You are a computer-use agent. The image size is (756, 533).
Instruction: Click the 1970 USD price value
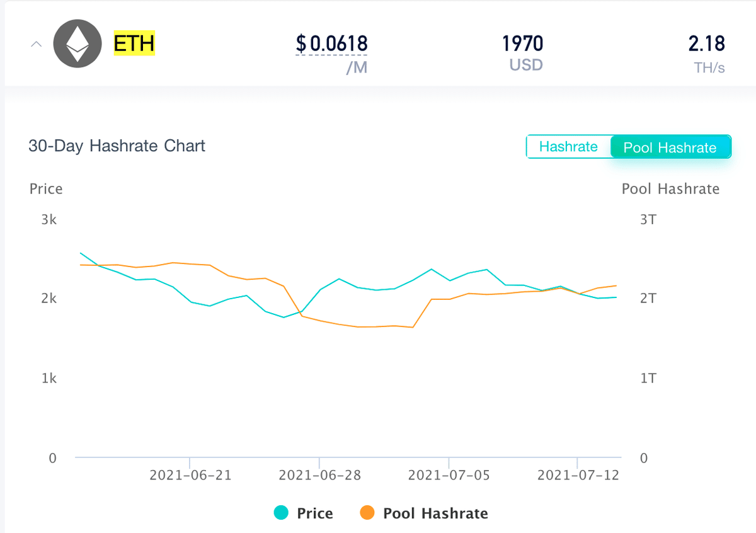(522, 44)
